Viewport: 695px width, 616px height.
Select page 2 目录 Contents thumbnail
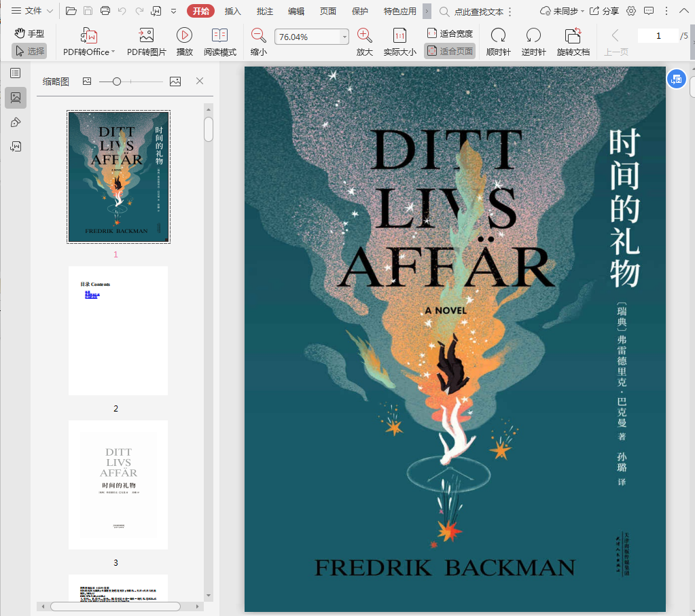click(x=118, y=331)
